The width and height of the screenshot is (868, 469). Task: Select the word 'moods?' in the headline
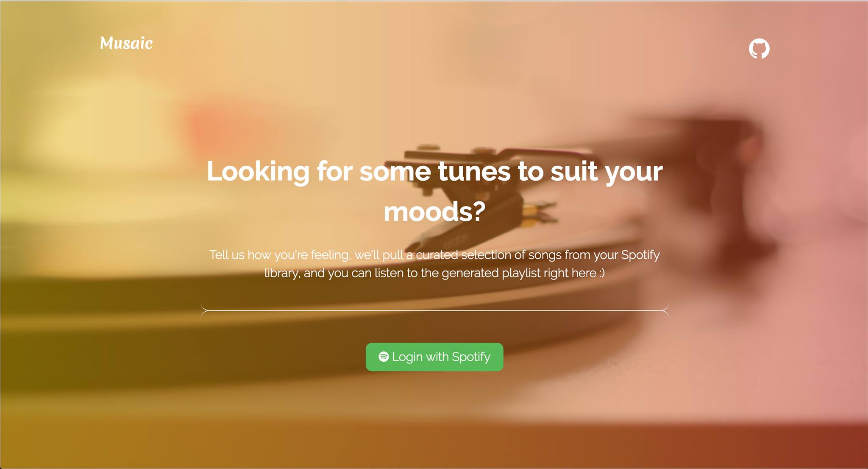point(434,211)
